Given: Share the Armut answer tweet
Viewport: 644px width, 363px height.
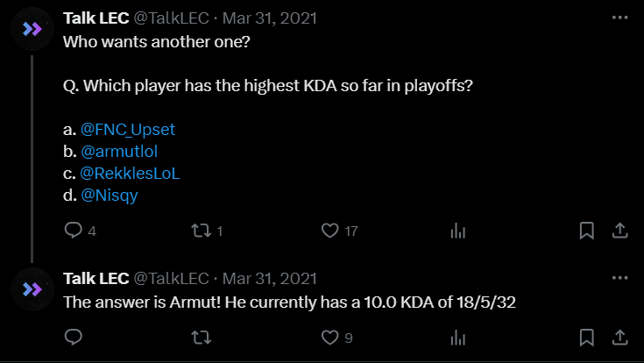Looking at the screenshot, I should tap(619, 337).
